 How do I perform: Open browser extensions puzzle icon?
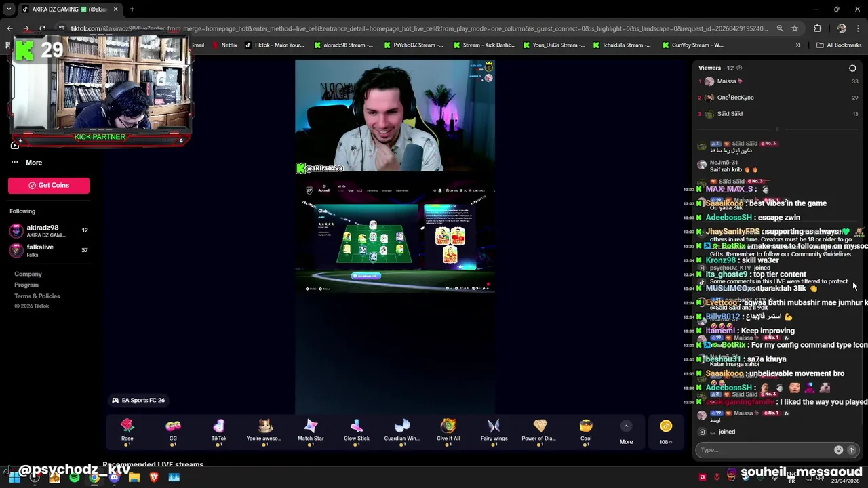tap(817, 28)
